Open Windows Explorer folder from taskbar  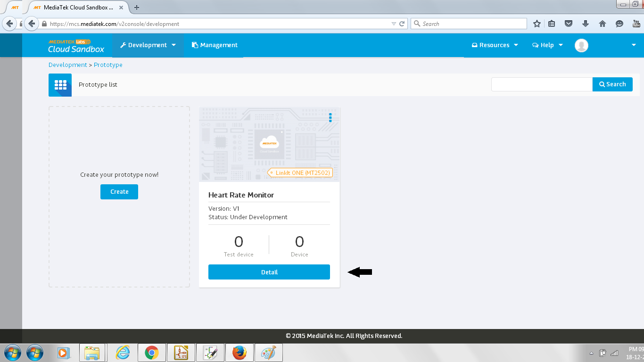coord(92,353)
